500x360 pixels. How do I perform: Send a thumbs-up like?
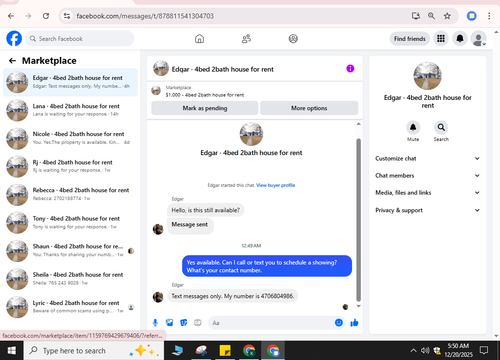(354, 322)
